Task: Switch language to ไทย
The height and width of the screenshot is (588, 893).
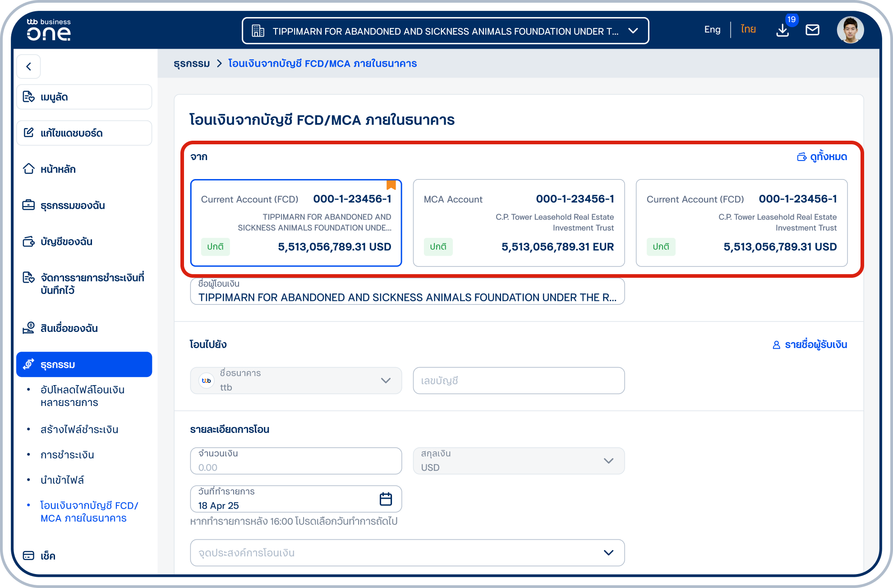Action: (748, 30)
